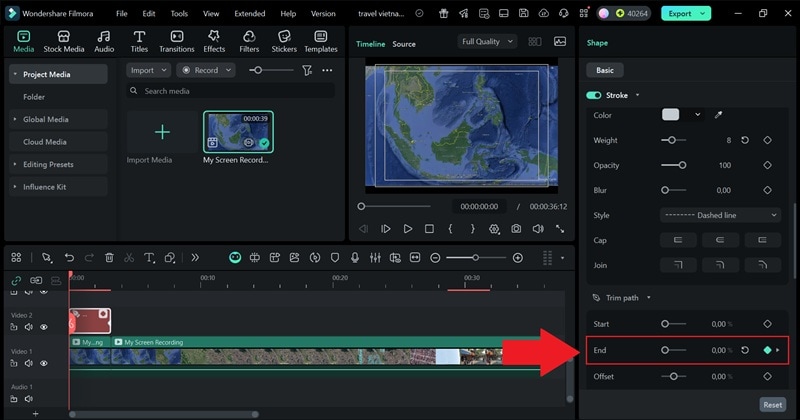Screen dimensions: 800x420
Task: Open the Dashed line style dropdown
Action: (x=720, y=215)
